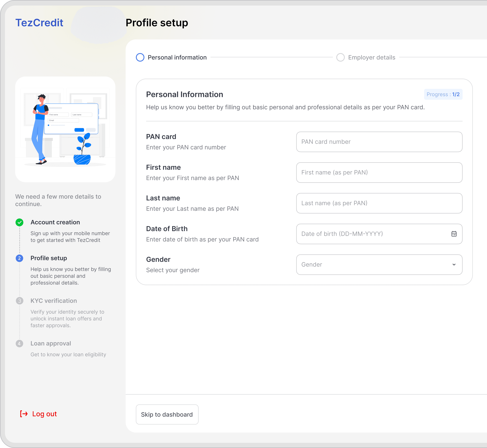
Task: Click the Gender dropdown chevron arrow
Action: tap(454, 264)
